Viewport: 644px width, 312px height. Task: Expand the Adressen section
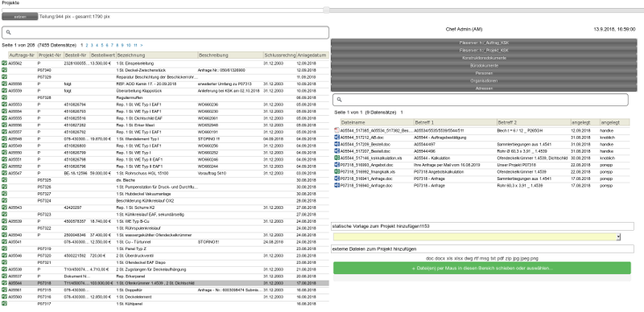484,88
